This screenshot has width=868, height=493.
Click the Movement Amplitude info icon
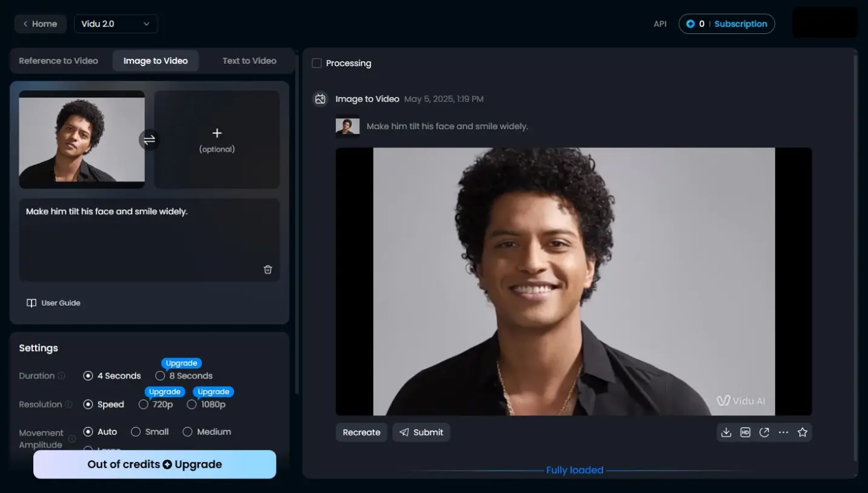(72, 438)
